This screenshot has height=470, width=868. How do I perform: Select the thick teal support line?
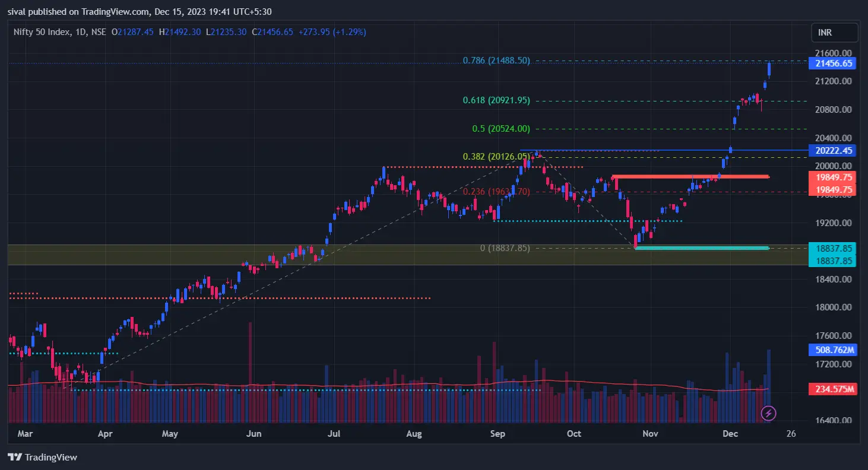(x=702, y=248)
